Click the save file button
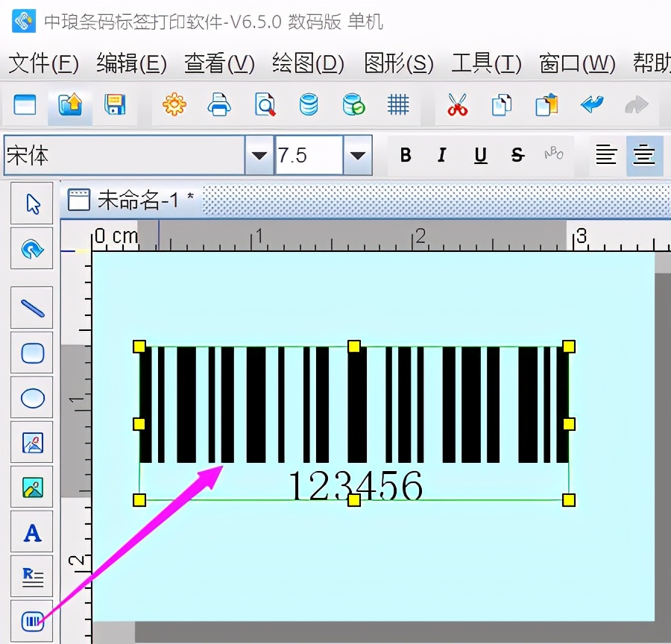 pyautogui.click(x=115, y=105)
